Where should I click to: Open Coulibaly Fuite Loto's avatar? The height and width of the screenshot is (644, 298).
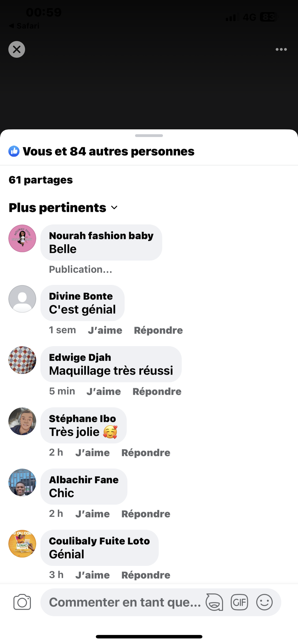tap(22, 543)
